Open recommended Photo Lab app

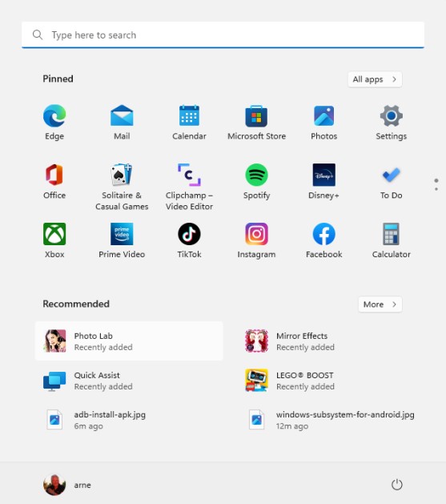129,341
